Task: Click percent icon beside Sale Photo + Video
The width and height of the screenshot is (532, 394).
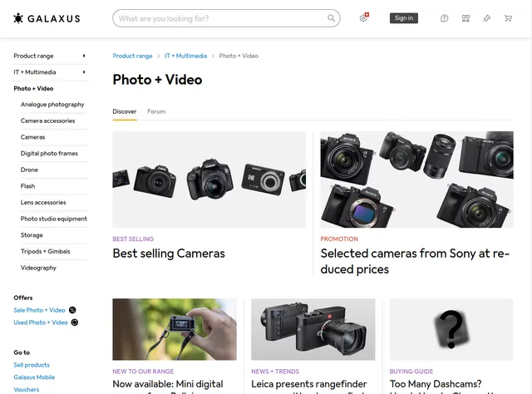Action: point(73,310)
